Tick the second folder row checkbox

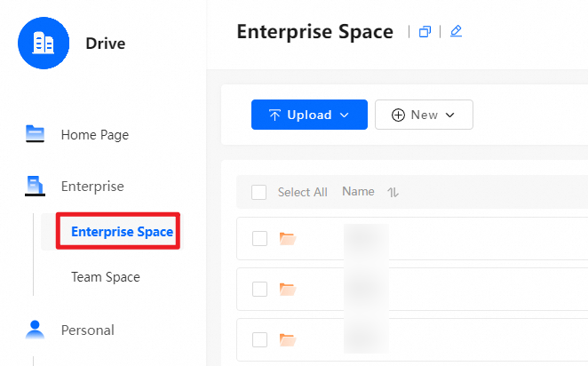(259, 289)
